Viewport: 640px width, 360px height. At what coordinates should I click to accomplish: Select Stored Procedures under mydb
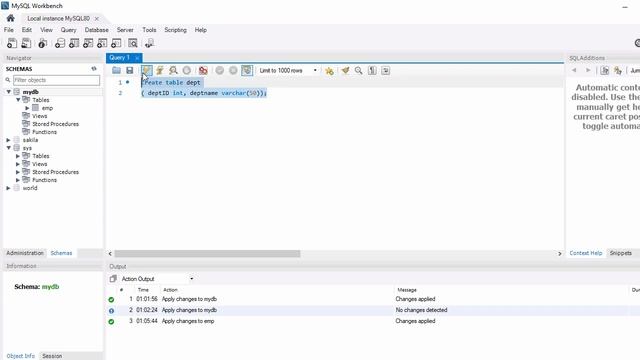point(55,124)
